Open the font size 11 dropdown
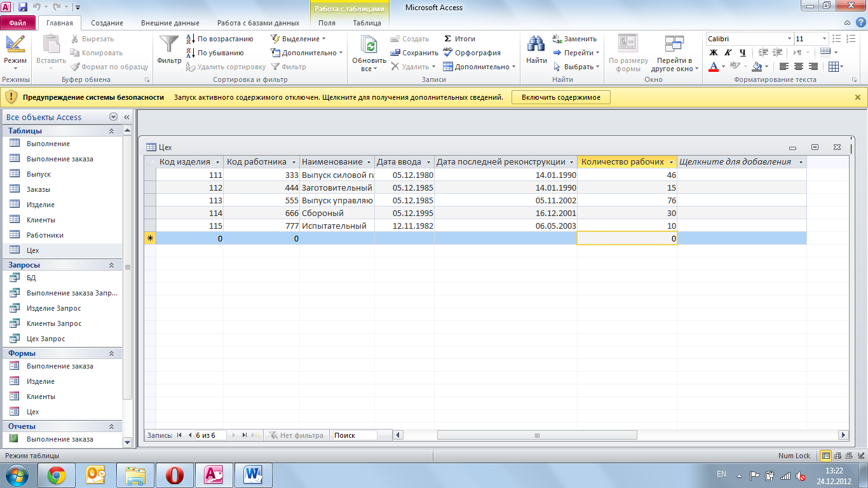Screen dimensions: 868x488 coord(824,39)
